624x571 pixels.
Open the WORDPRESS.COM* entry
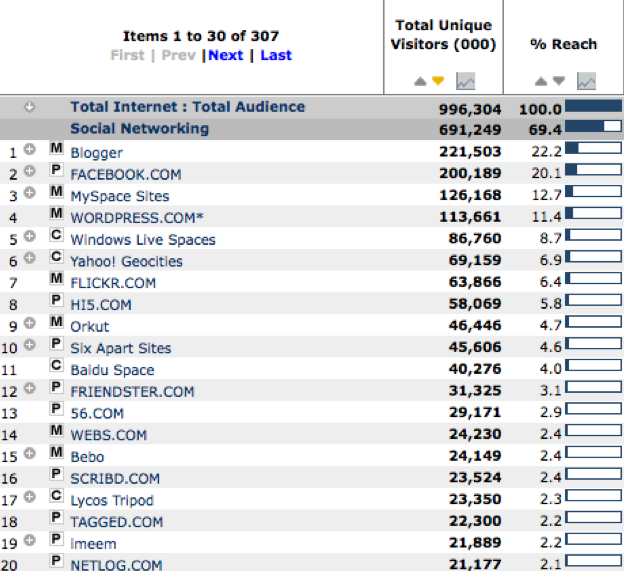[137, 218]
